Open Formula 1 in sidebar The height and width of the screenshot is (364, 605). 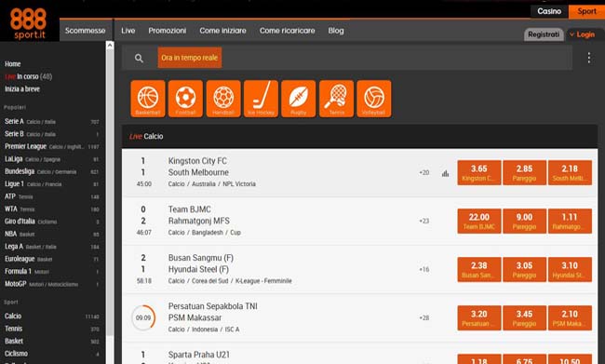pos(52,271)
